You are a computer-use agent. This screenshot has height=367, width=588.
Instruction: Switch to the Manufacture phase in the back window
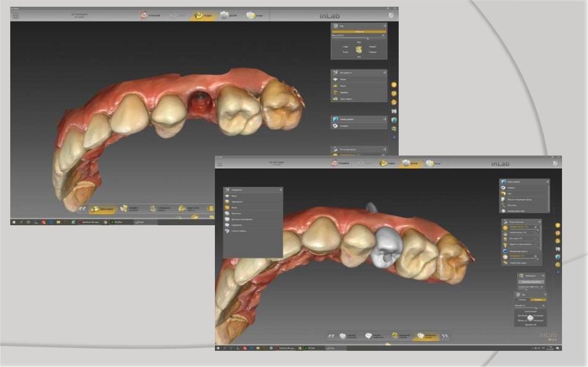point(252,16)
